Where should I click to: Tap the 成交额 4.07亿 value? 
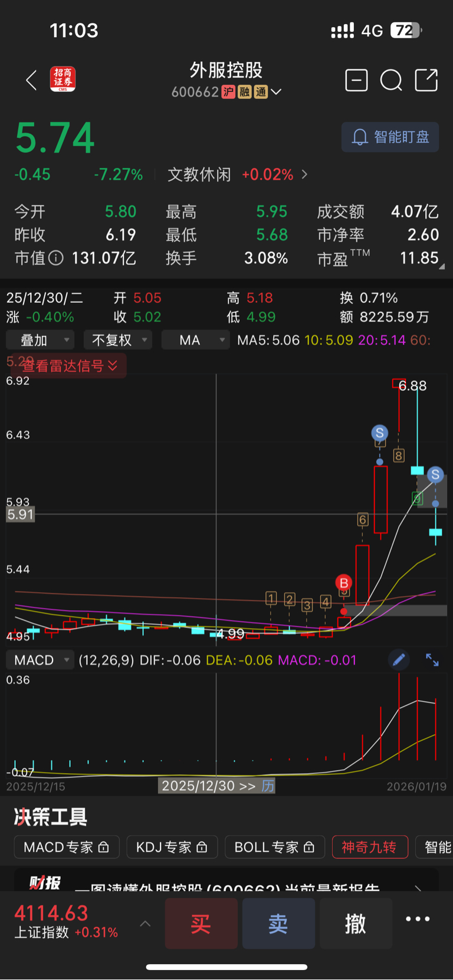tap(415, 212)
